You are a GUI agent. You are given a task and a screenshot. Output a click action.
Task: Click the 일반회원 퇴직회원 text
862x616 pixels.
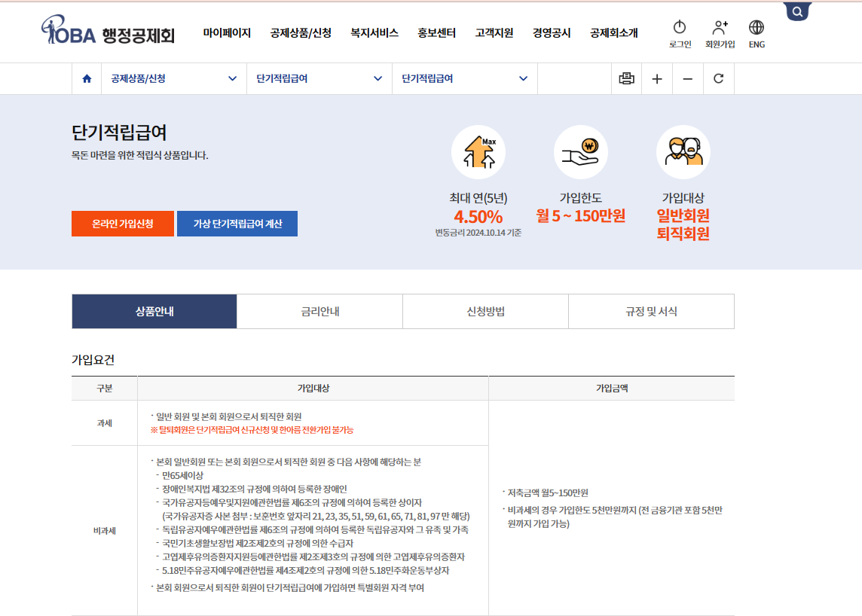(x=683, y=224)
